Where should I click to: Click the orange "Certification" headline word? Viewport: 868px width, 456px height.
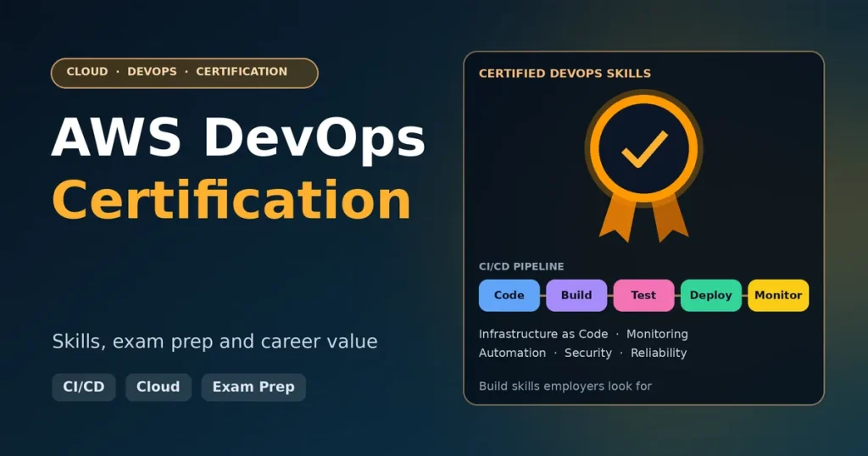coord(231,200)
